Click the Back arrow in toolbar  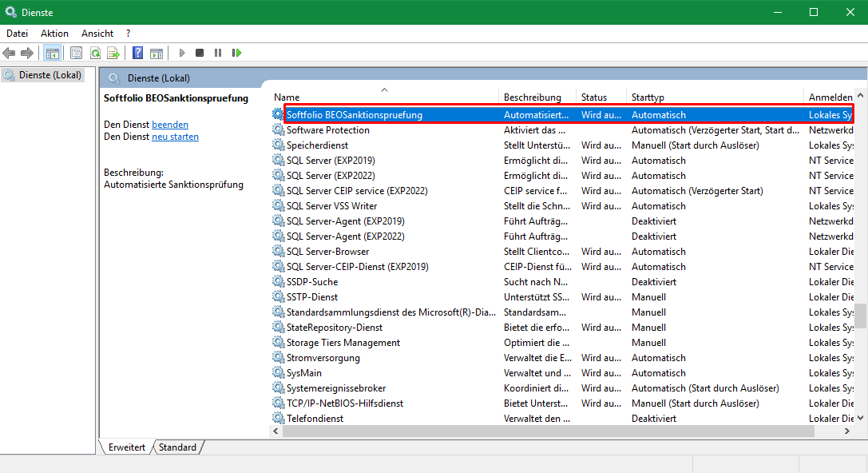click(x=9, y=53)
